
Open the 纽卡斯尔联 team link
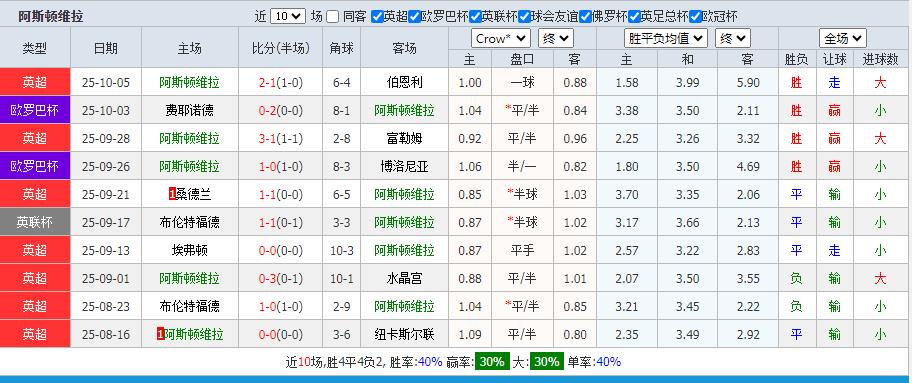point(404,335)
